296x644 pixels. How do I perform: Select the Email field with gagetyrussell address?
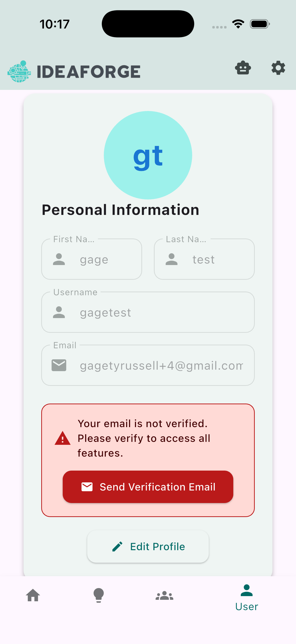pos(148,365)
